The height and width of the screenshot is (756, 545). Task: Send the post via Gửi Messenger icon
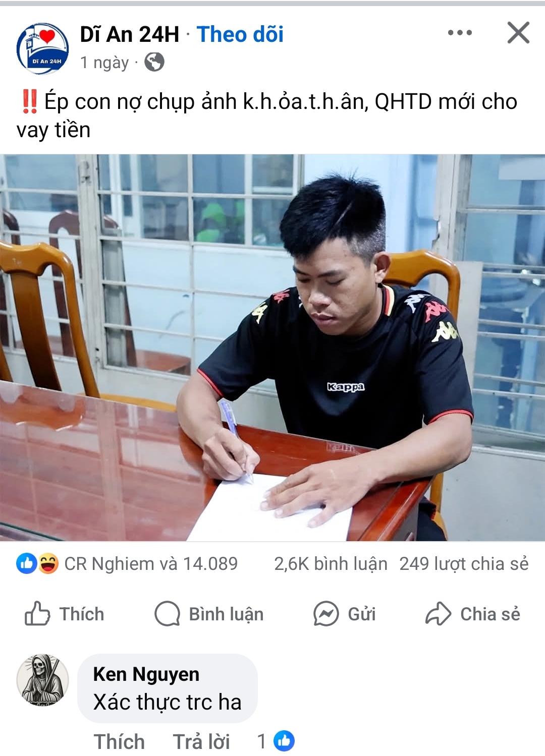pos(344,614)
